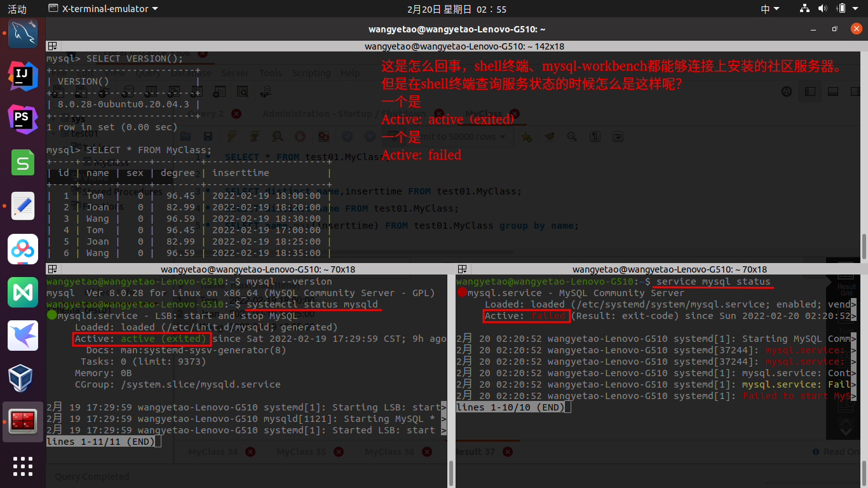Open the blue bird dock application

[x=23, y=336]
